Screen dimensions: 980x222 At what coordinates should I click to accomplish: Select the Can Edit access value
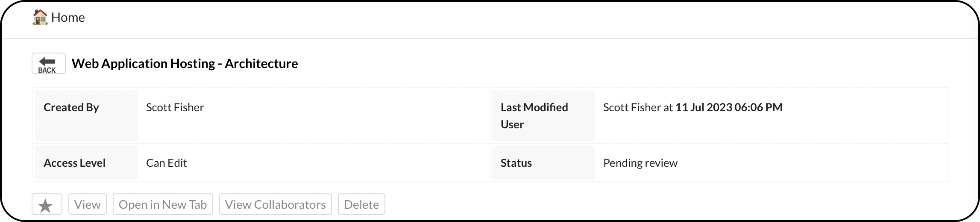click(x=167, y=163)
